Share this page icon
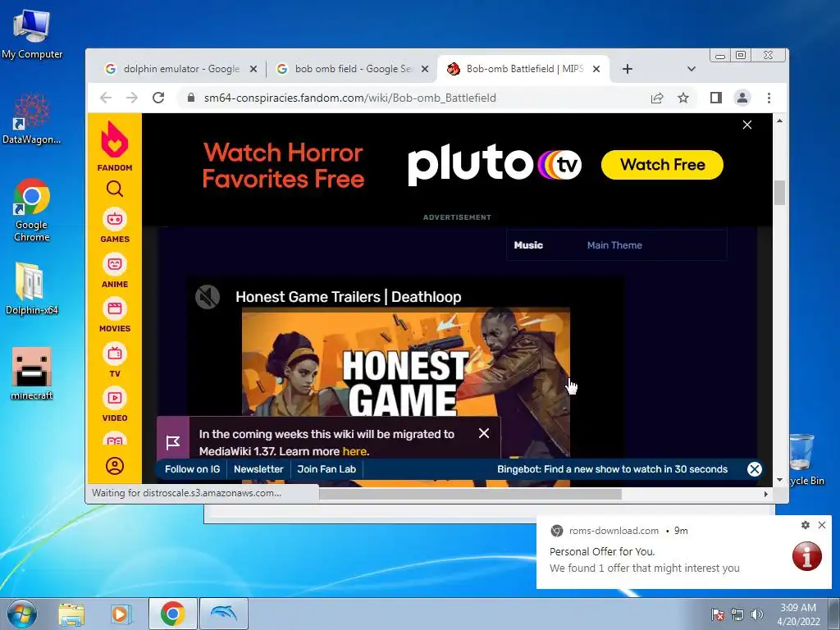 coord(657,98)
